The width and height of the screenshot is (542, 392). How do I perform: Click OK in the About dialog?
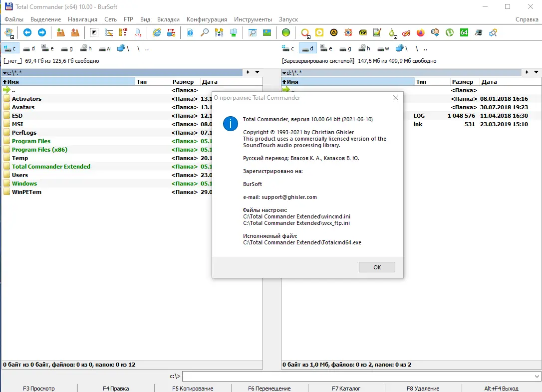[377, 267]
